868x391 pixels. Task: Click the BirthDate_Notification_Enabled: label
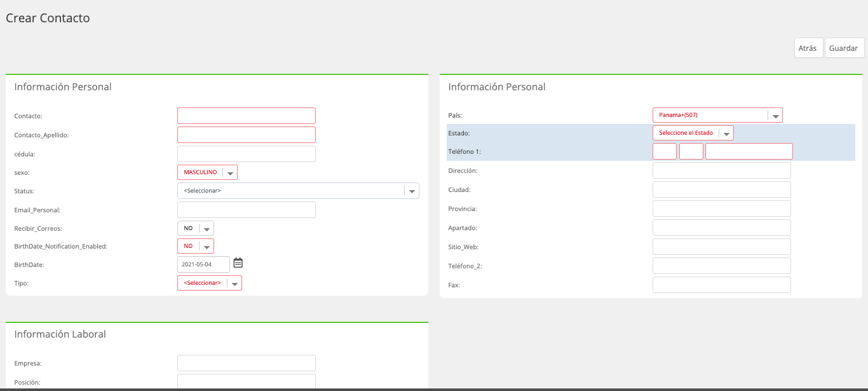[x=60, y=246]
